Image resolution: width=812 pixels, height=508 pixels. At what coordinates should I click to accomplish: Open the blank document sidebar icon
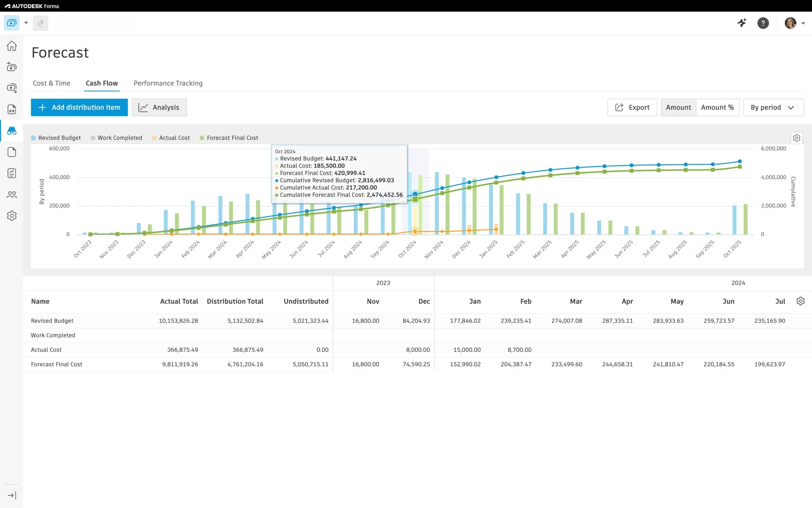[x=12, y=152]
